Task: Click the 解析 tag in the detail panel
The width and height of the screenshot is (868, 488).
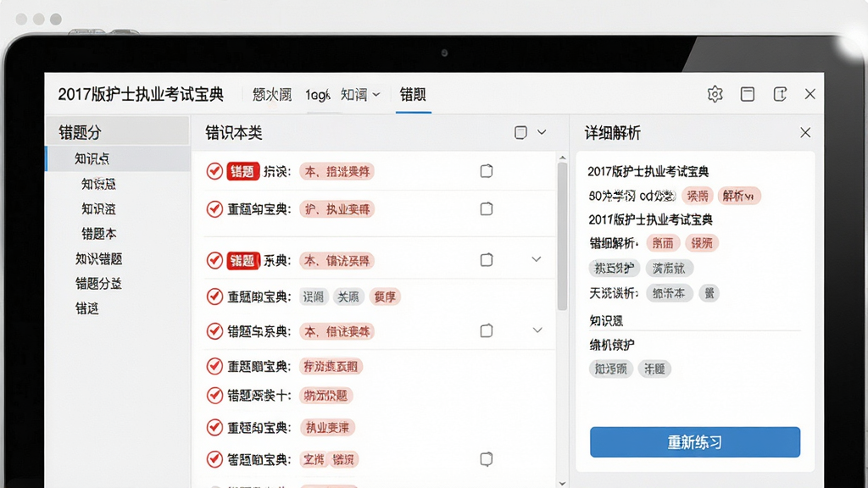Action: tap(739, 196)
